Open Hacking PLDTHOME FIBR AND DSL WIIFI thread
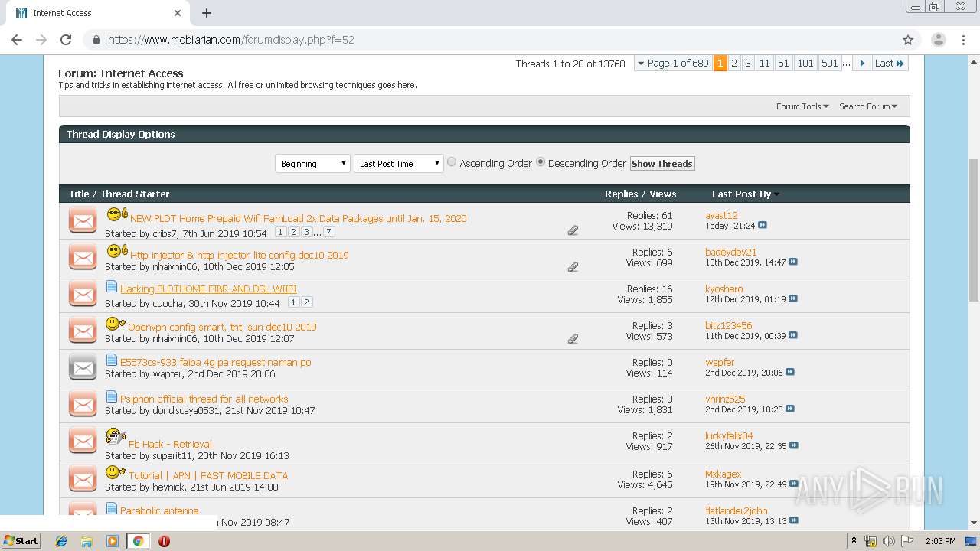This screenshot has width=980, height=551. [208, 289]
